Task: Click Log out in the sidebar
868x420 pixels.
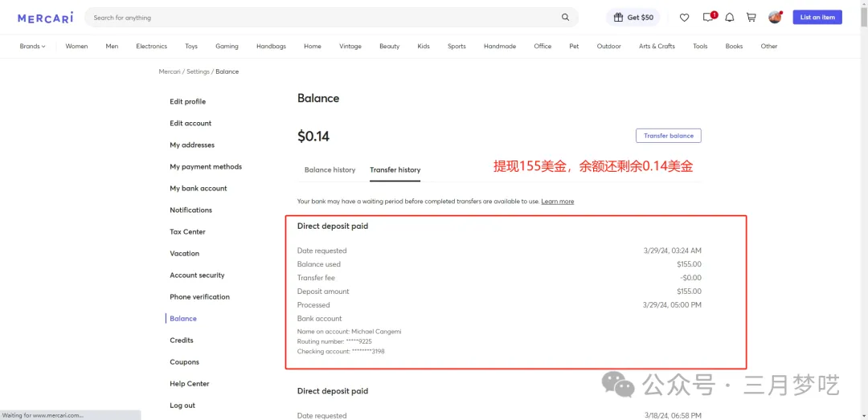Action: click(x=182, y=405)
